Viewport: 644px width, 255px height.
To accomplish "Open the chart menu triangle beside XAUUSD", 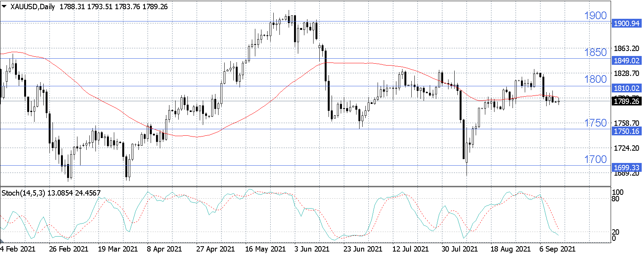I will tap(4, 6).
